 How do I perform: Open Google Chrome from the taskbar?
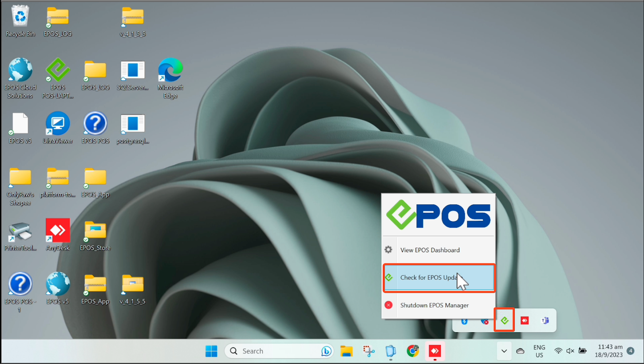pos(413,351)
